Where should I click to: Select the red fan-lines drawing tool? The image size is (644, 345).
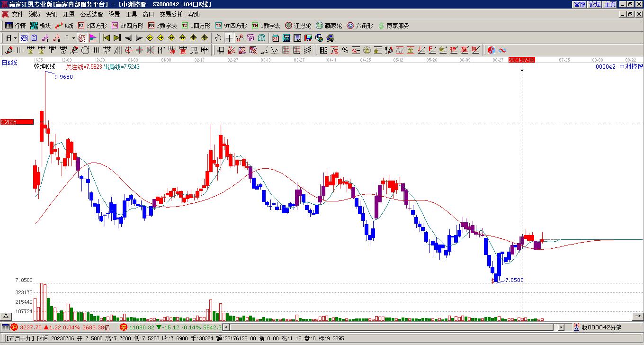[232, 50]
